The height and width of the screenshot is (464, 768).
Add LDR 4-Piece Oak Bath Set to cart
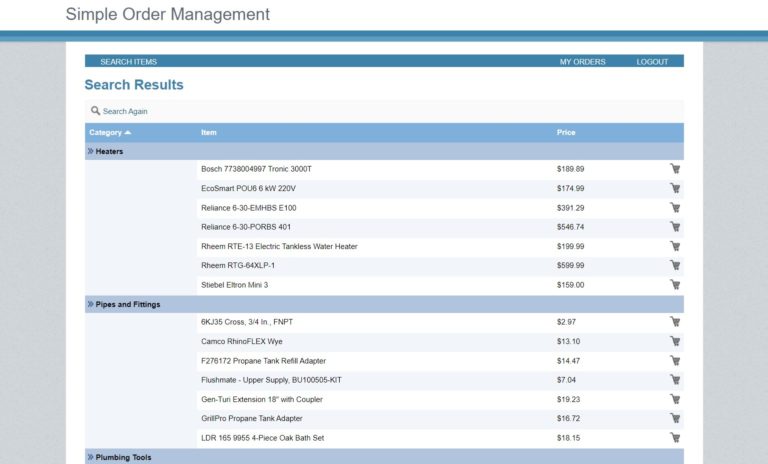[x=675, y=438]
